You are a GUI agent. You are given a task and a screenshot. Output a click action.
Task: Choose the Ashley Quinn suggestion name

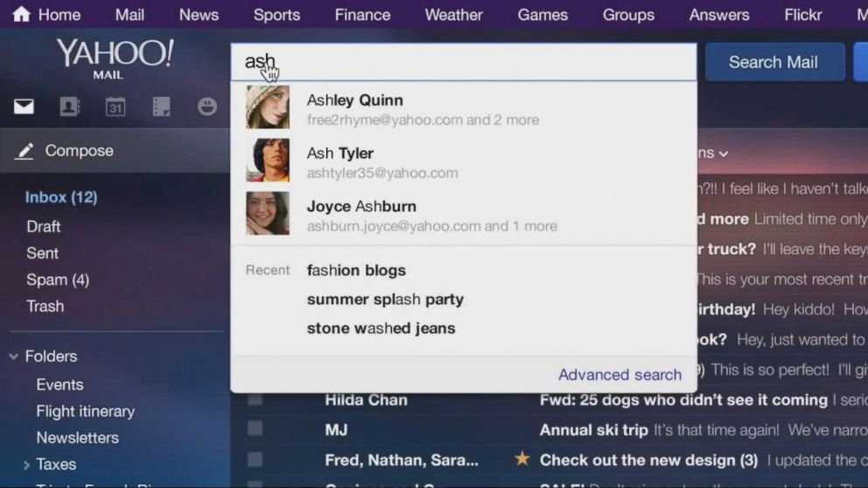click(x=355, y=101)
